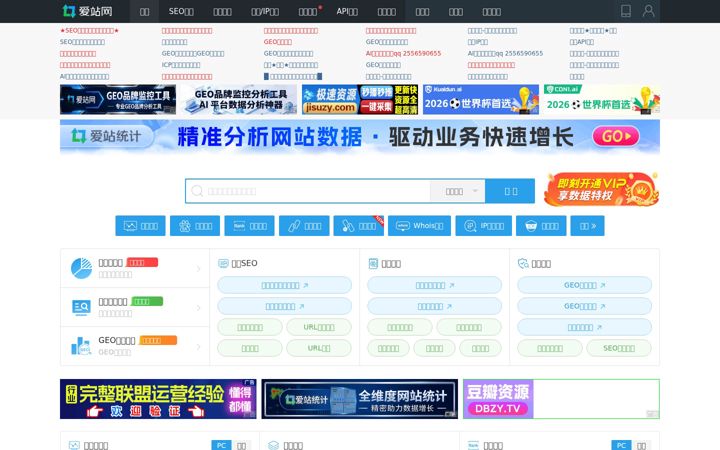Click the icon beside the SEO section heading
Image resolution: width=720 pixels, height=450 pixels.
click(223, 263)
